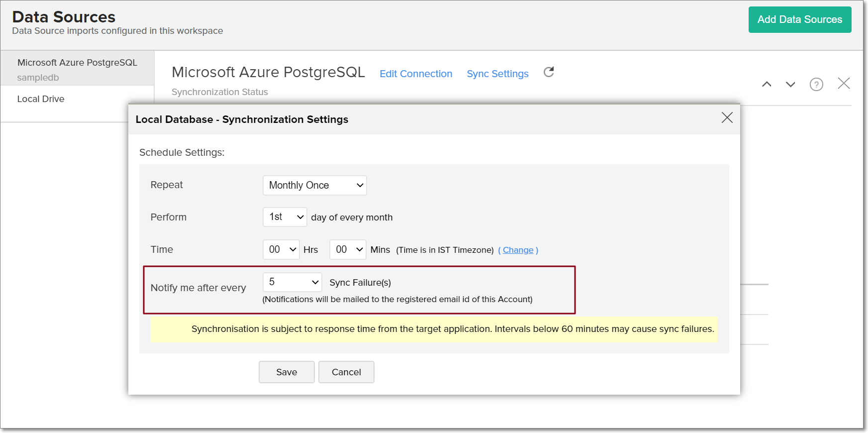The height and width of the screenshot is (433, 868).
Task: Open the help question mark icon
Action: click(x=816, y=84)
